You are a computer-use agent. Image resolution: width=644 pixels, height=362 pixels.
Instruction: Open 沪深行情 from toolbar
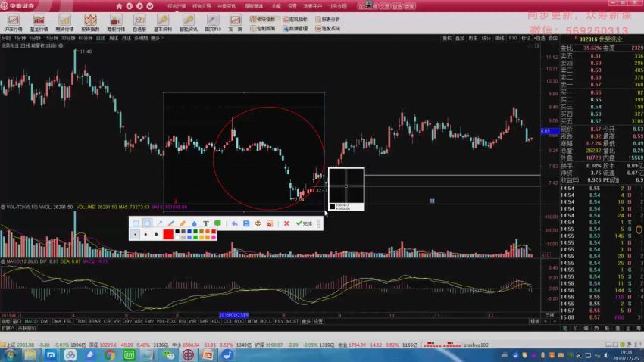[13, 23]
